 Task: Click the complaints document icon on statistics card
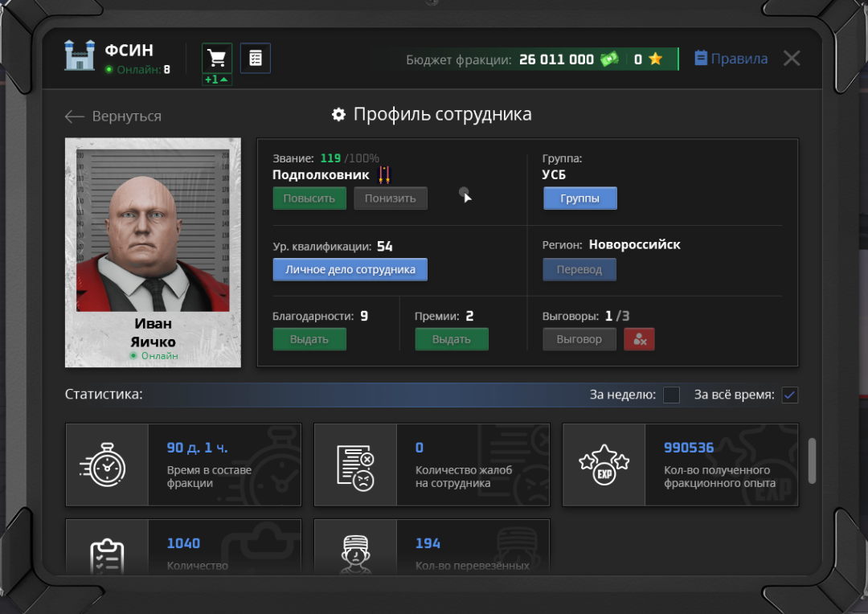pos(356,465)
